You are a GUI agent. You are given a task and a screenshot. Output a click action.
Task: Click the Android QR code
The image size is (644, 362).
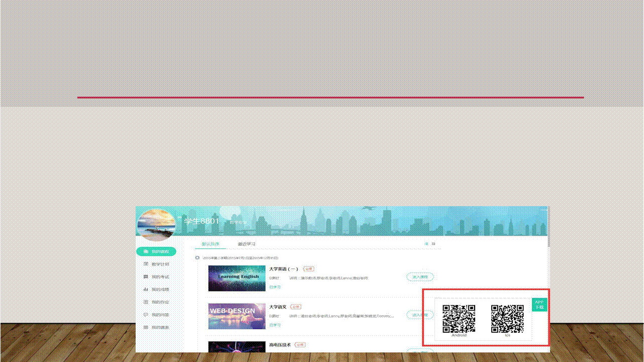point(459,318)
